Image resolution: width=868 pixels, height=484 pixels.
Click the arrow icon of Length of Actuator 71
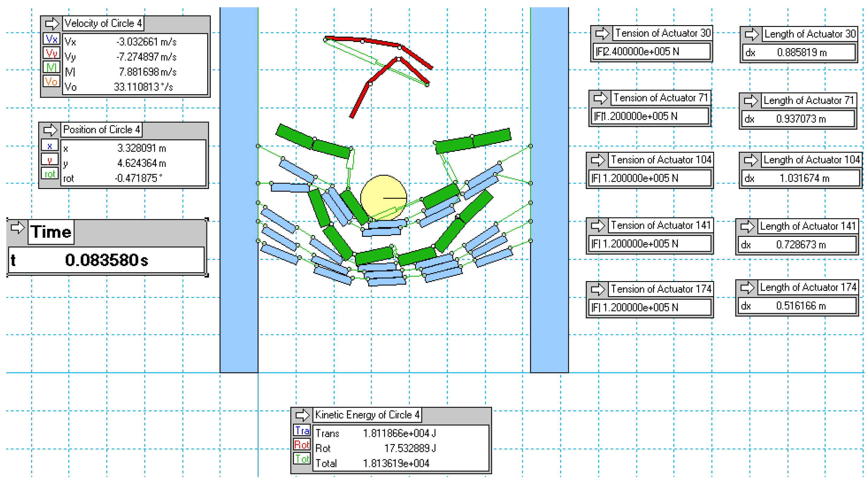pos(751,101)
